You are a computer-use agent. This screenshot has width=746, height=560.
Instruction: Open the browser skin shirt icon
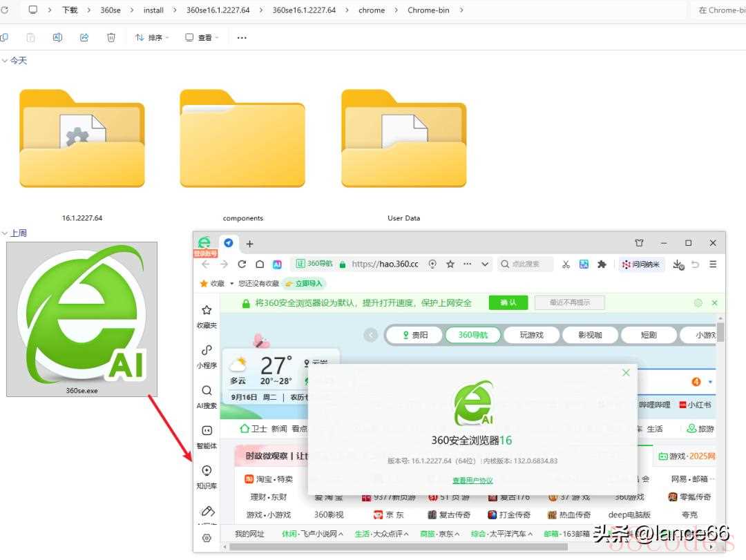point(639,243)
